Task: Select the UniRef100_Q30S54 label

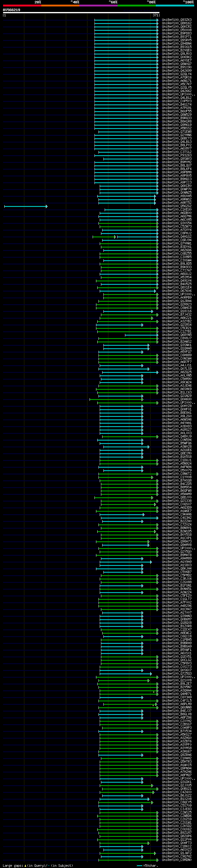Action: coord(177,223)
